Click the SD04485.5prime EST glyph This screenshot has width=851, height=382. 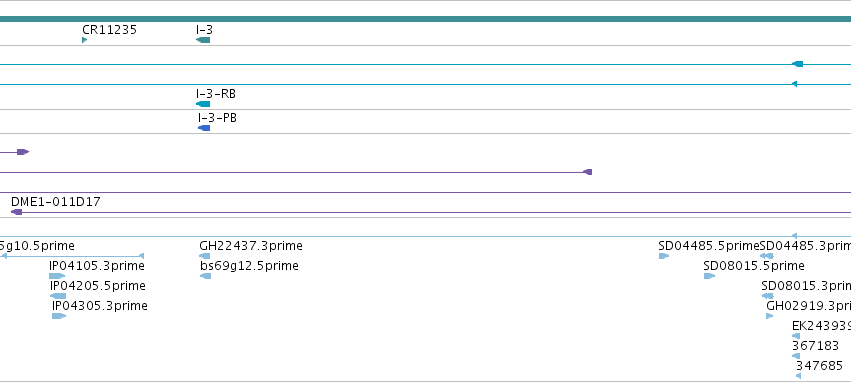(664, 256)
